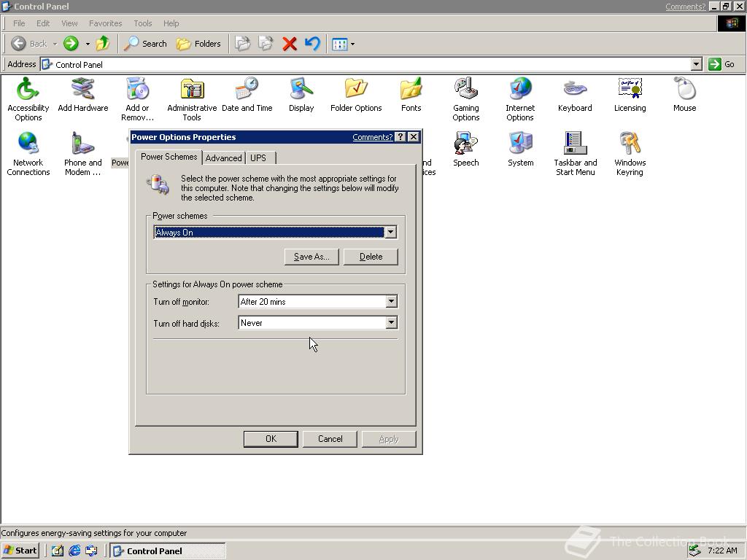The width and height of the screenshot is (747, 560).
Task: Open the Mouse applet icon
Action: (684, 95)
